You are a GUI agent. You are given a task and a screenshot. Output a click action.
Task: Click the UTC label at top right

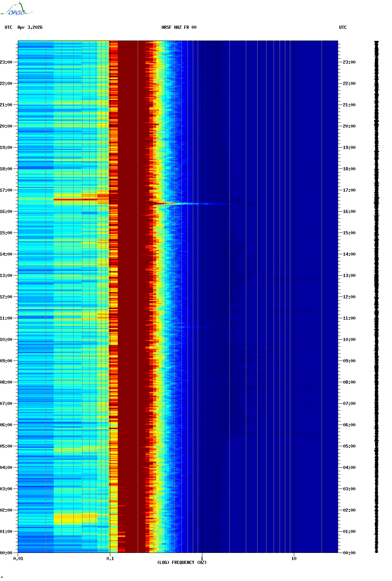point(343,27)
